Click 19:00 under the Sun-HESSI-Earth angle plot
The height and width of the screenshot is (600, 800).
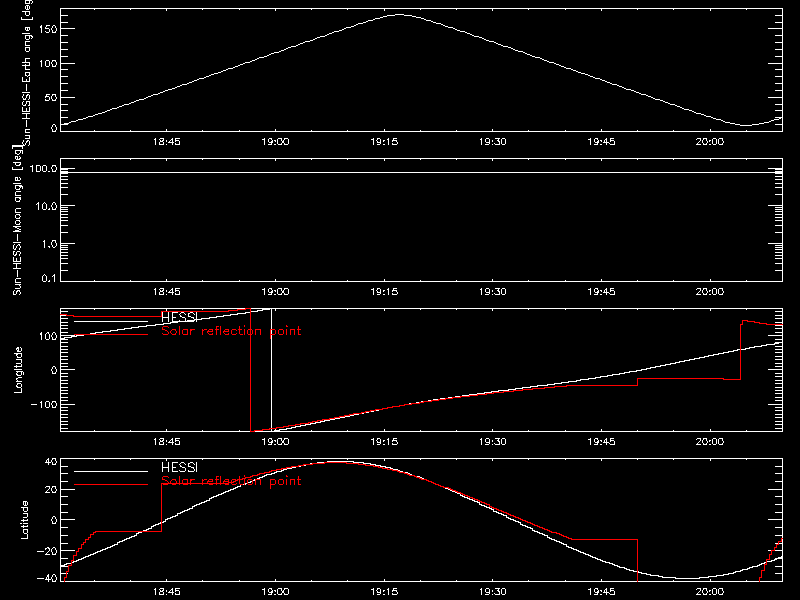click(276, 142)
